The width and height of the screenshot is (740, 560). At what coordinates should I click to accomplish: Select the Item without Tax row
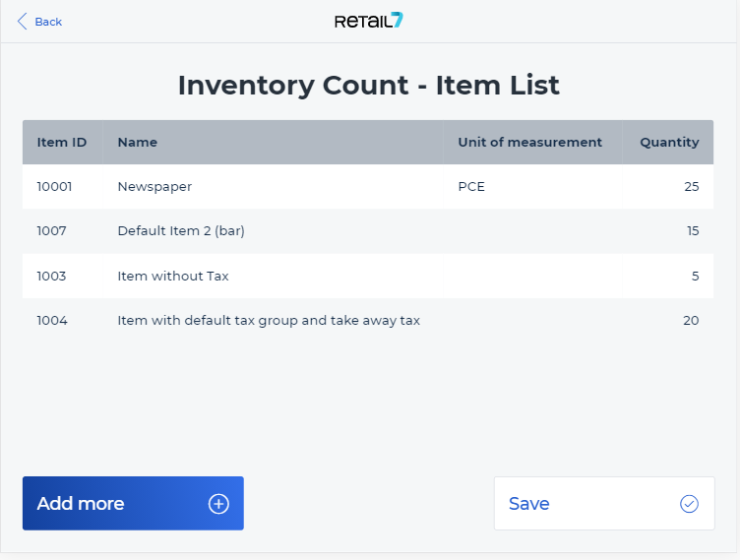point(368,276)
